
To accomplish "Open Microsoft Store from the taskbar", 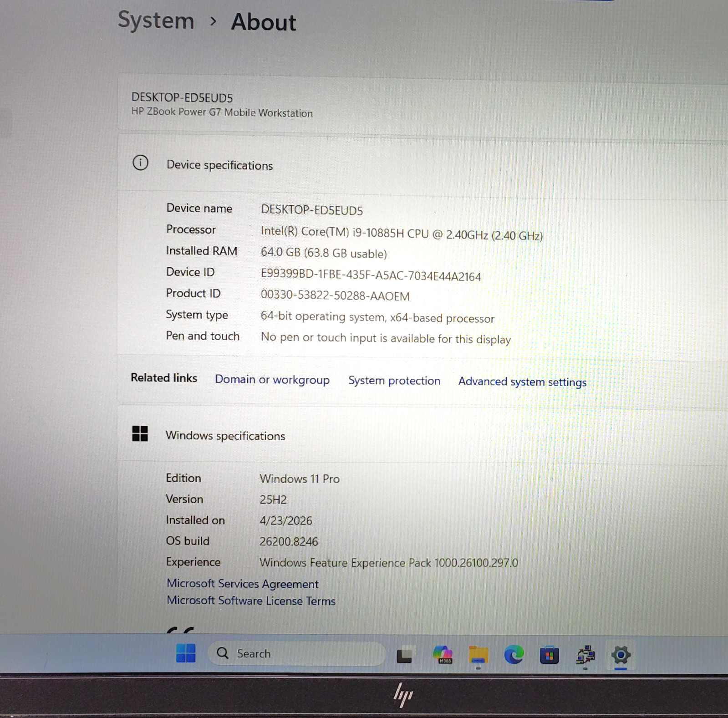I will pos(549,655).
